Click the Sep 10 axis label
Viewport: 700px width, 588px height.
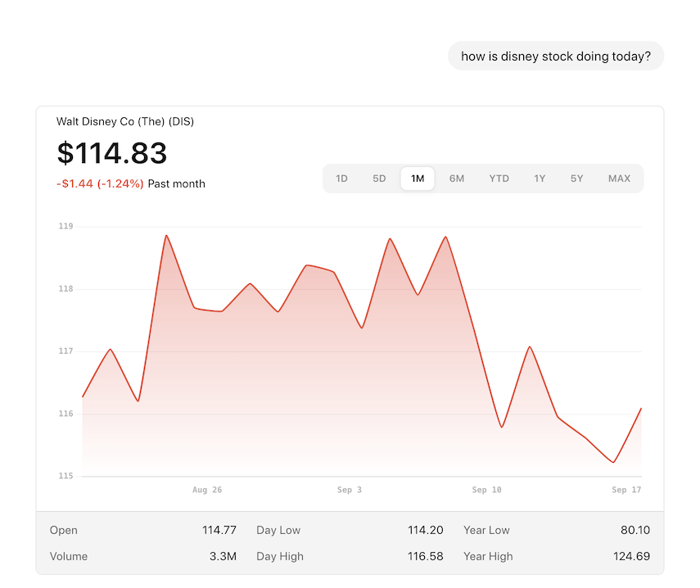486,490
